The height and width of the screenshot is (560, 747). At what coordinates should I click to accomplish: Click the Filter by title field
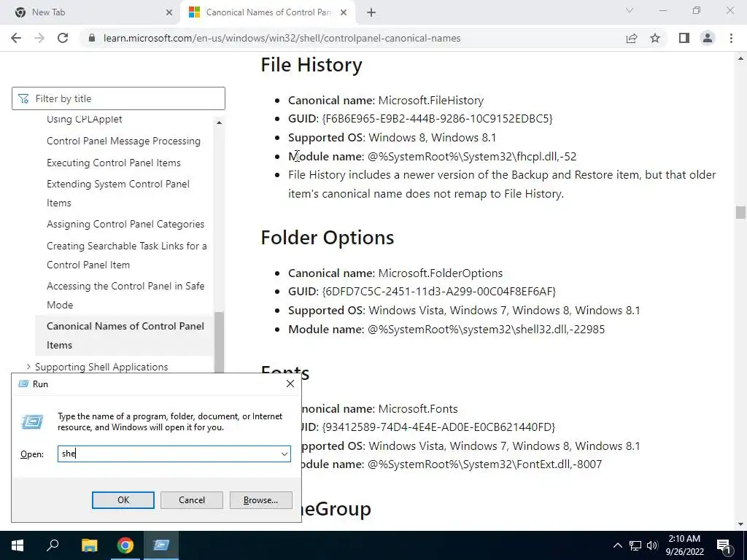click(118, 98)
